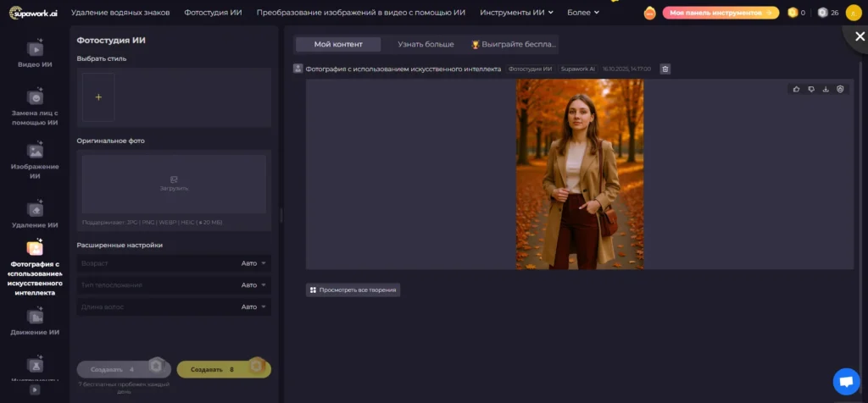The width and height of the screenshot is (868, 403).
Task: Download the generated autumn photo
Action: click(826, 89)
